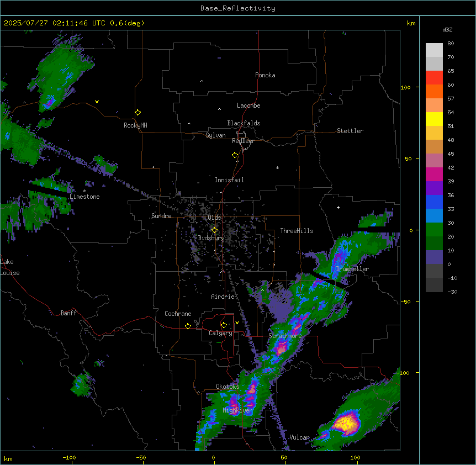The image size is (476, 465).
Task: Click the Didsbury label
Action: click(211, 238)
